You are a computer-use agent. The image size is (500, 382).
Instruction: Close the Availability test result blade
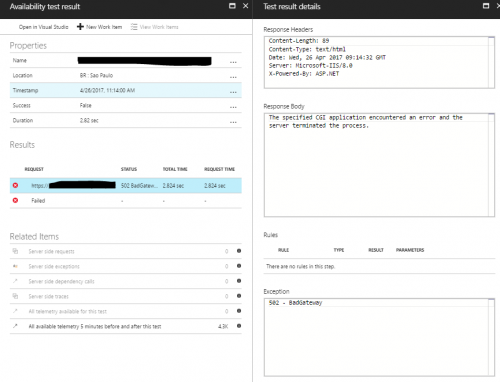pos(246,6)
